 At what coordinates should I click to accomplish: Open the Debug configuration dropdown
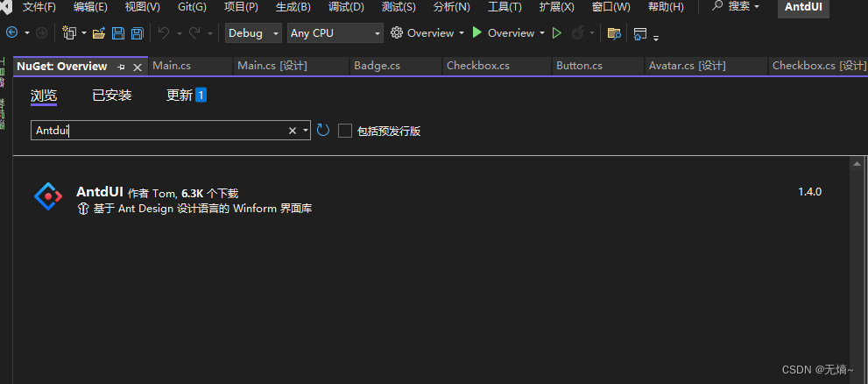click(x=253, y=32)
